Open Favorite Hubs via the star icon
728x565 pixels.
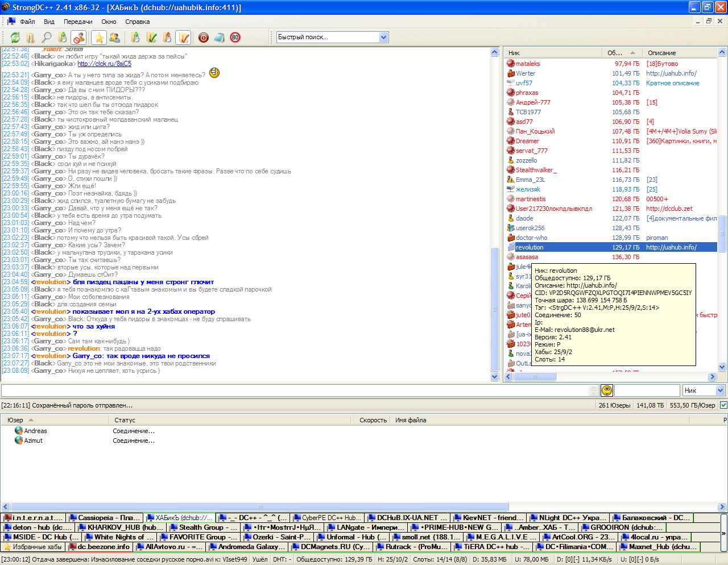[99, 38]
